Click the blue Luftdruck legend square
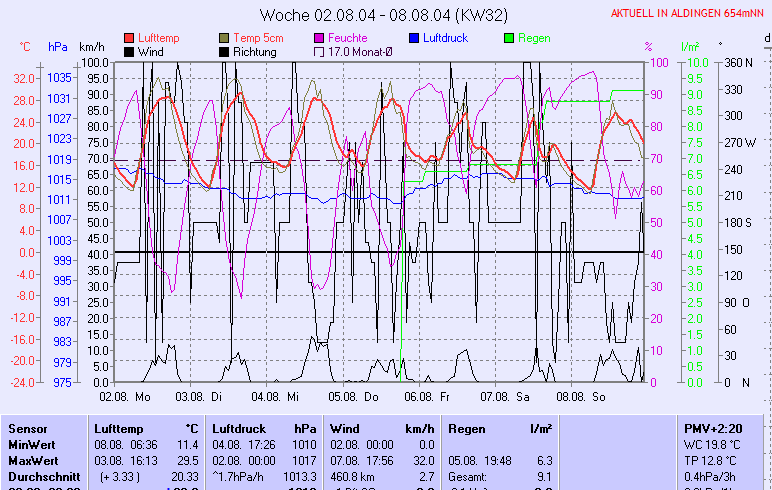Screen dimensions: 772x490 pyautogui.click(x=414, y=38)
